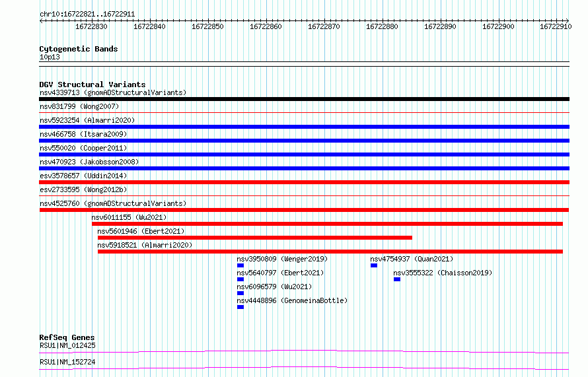Click ruler position 16722900
This screenshot has height=377, width=588.
tap(498, 26)
